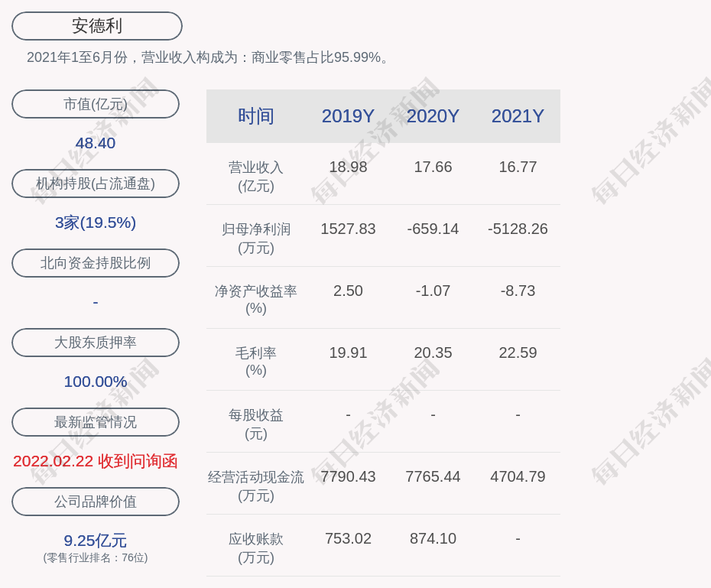Select the 2019Y column header

pos(348,116)
